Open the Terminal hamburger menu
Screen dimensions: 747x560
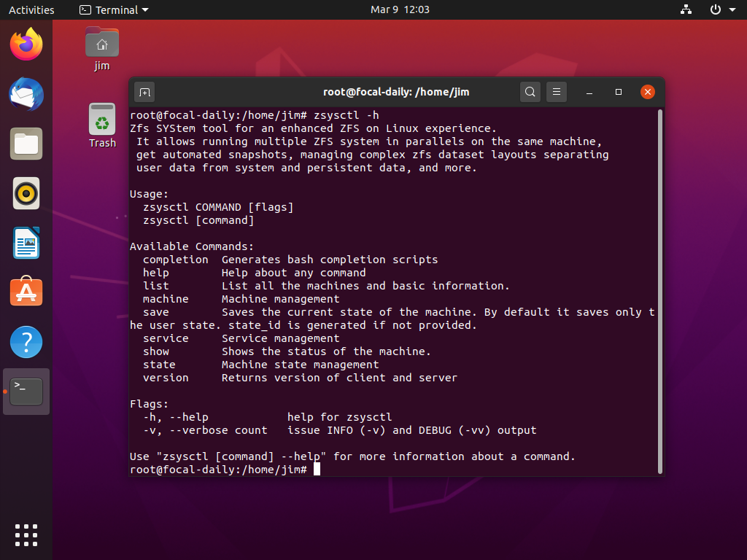[557, 92]
